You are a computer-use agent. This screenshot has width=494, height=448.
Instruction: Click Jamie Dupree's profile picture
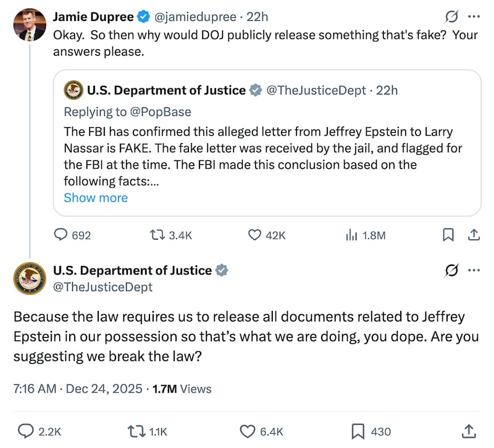click(29, 25)
